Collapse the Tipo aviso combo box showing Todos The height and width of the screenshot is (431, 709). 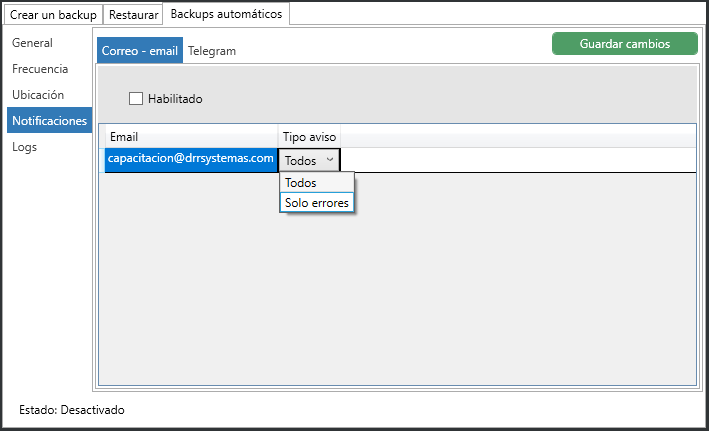click(309, 160)
